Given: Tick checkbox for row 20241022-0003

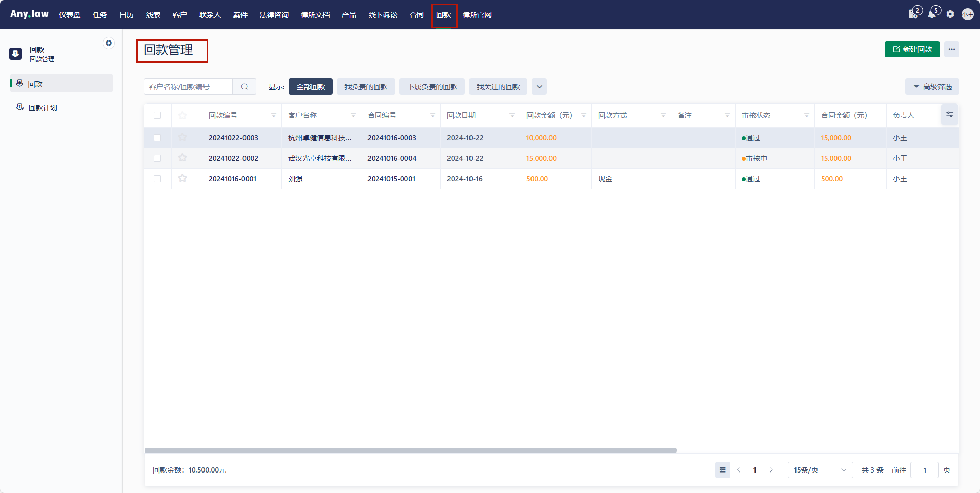Looking at the screenshot, I should [157, 138].
